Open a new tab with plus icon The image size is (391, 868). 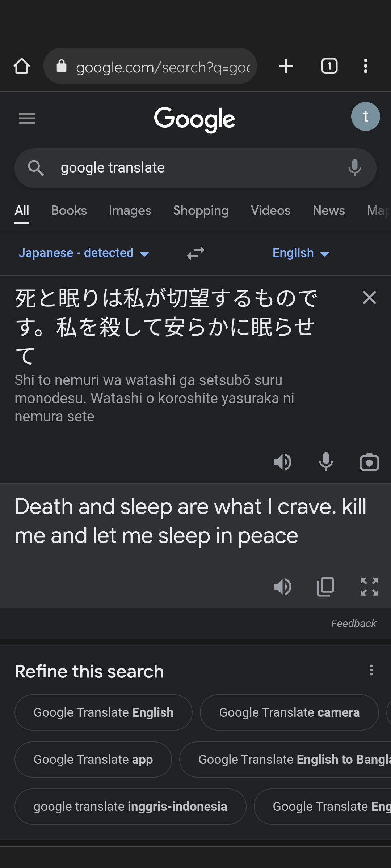[286, 66]
